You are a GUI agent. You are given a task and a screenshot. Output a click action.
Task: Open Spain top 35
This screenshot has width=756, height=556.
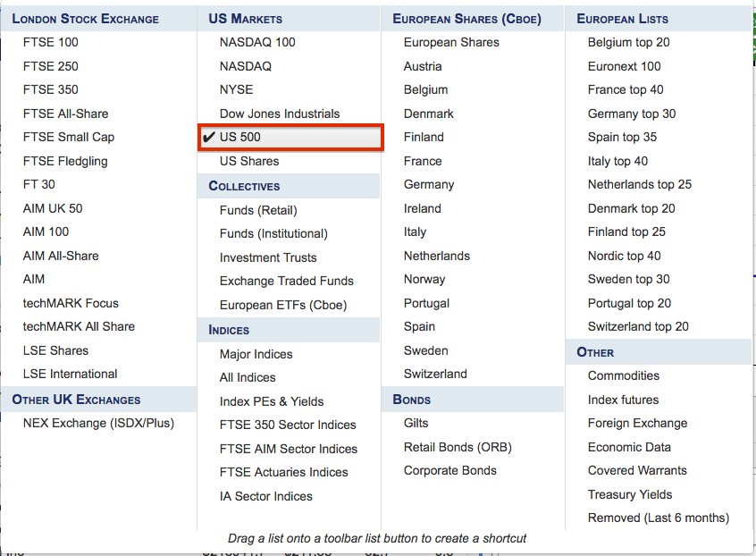[623, 138]
